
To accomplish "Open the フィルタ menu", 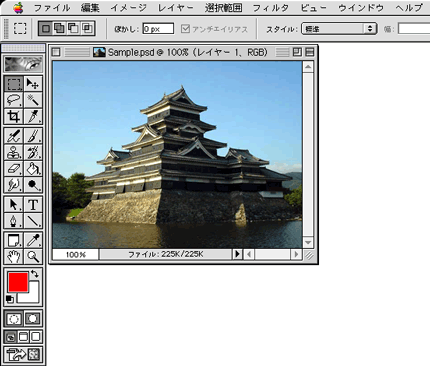I will 270,7.
